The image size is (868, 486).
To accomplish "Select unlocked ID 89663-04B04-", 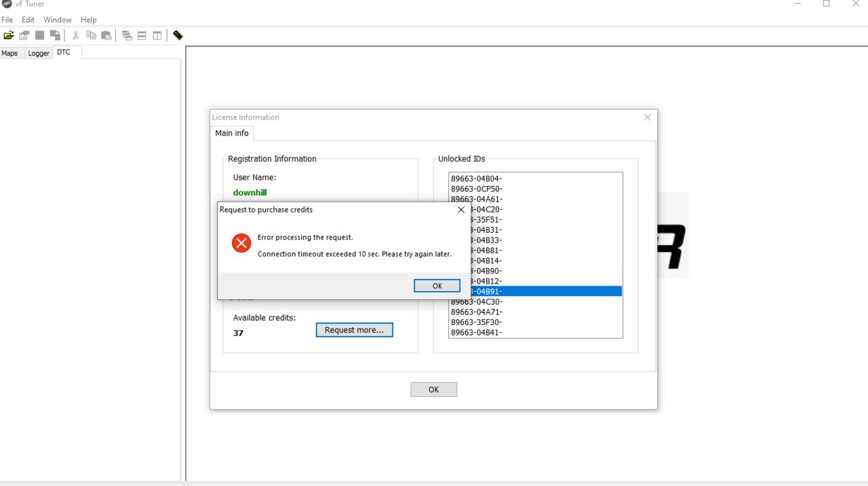I will pos(536,179).
